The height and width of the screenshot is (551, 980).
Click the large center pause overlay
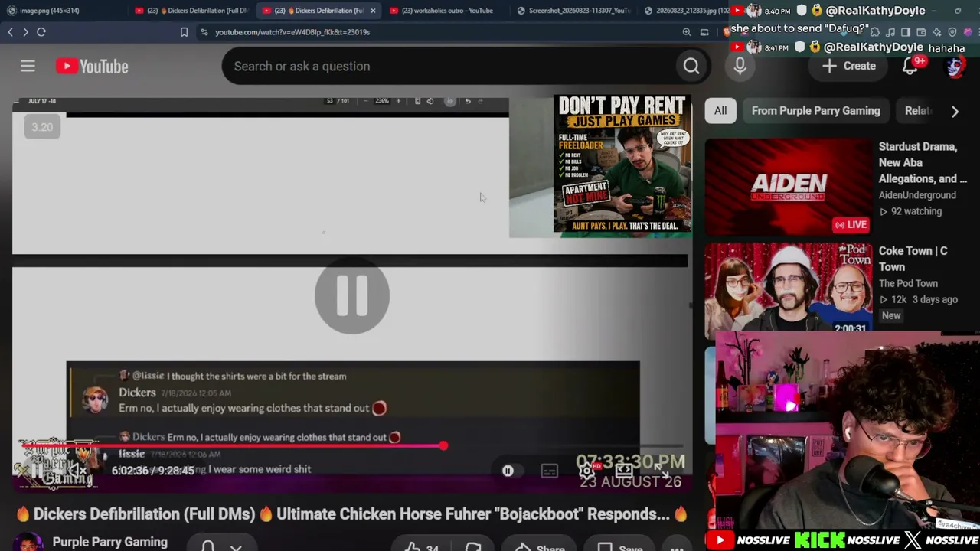pos(352,296)
